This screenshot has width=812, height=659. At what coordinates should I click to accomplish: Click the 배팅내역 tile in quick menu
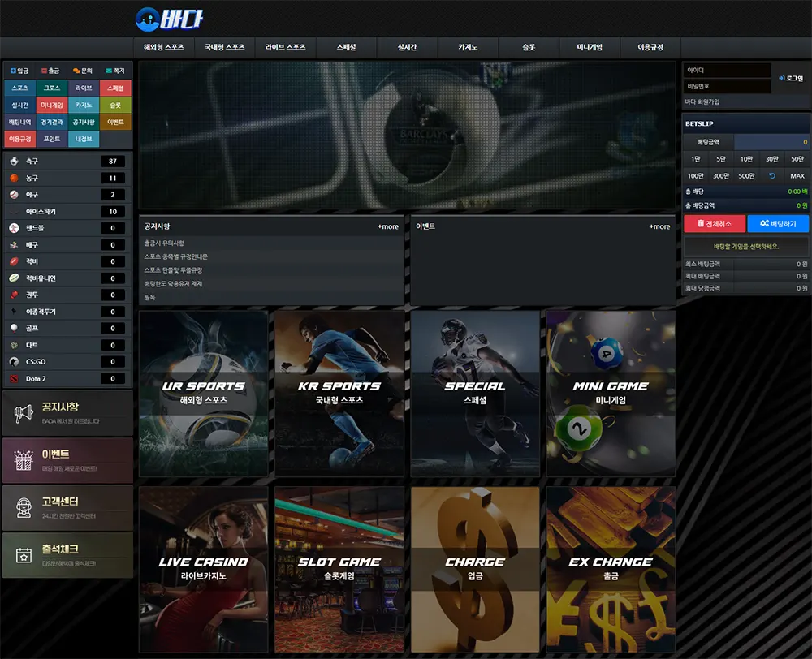[x=20, y=123]
